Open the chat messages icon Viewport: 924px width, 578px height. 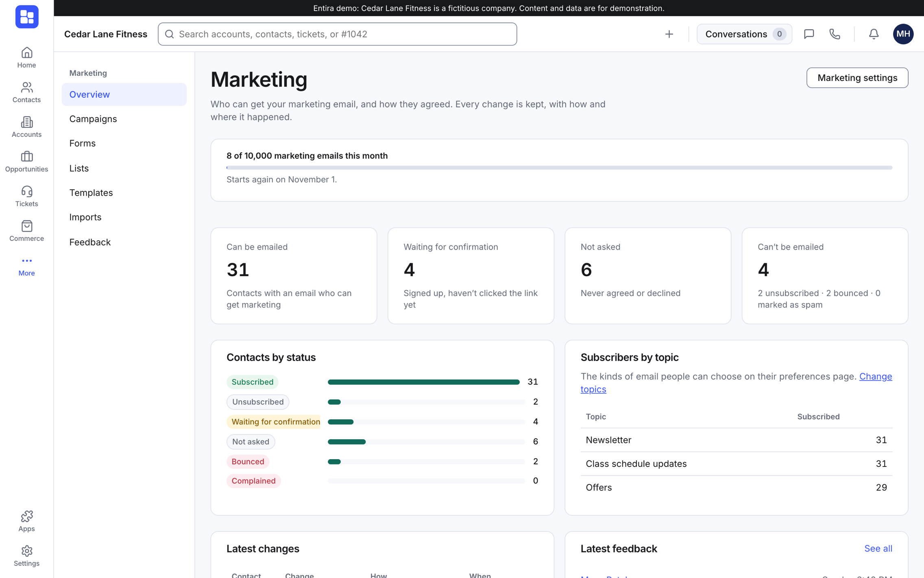(809, 34)
